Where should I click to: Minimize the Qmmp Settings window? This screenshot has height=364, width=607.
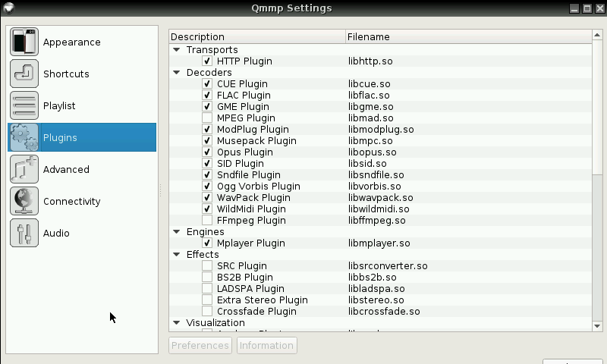pos(574,8)
